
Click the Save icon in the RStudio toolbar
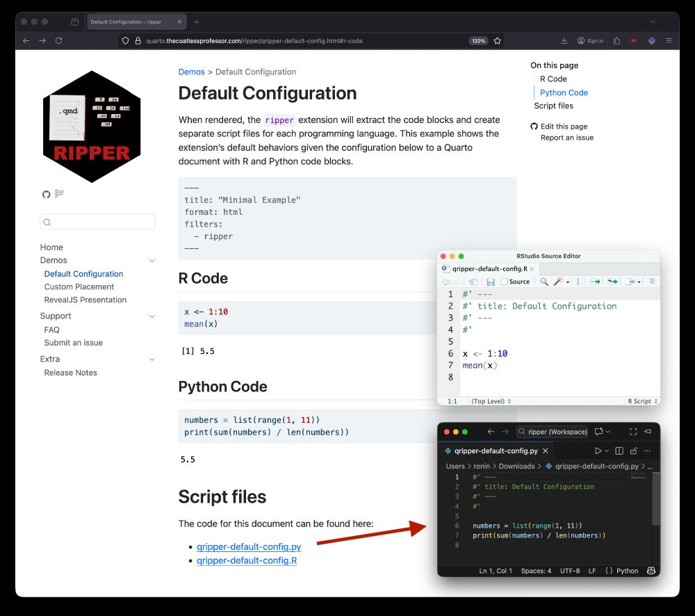[491, 282]
